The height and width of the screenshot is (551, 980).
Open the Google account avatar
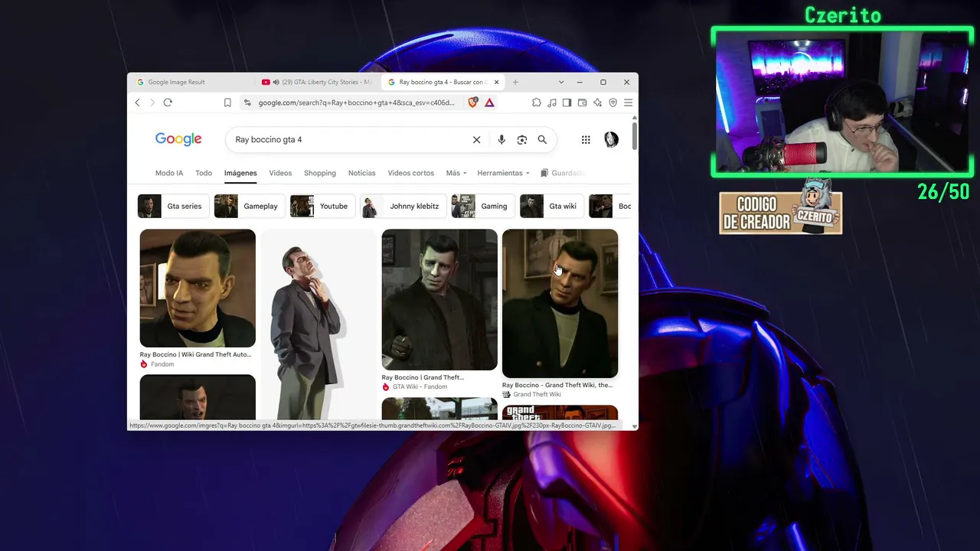pyautogui.click(x=611, y=139)
